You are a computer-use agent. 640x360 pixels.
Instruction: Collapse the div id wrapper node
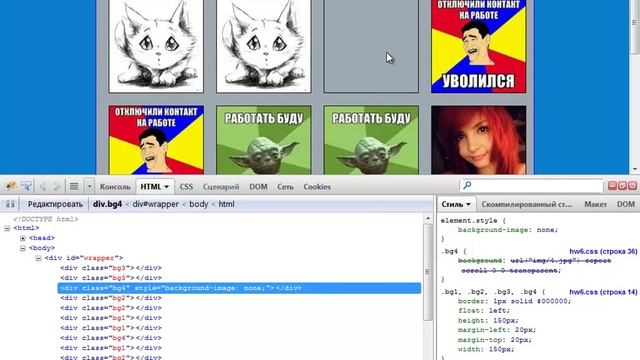[x=38, y=258]
